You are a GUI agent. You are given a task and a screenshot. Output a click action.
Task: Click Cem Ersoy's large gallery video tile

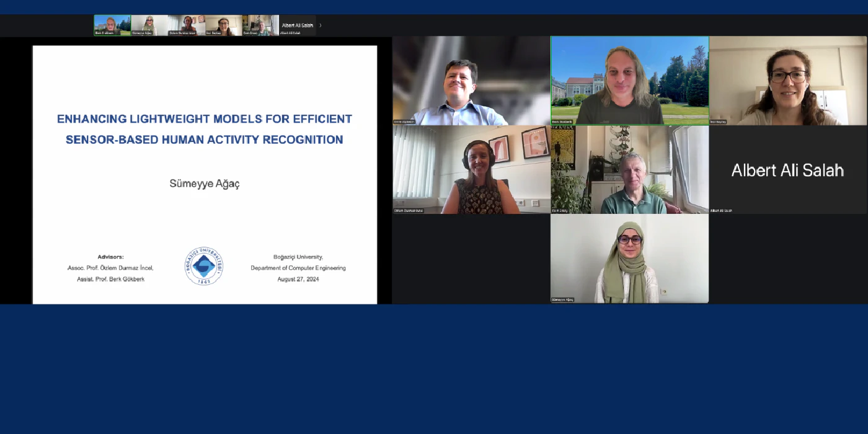[629, 170]
